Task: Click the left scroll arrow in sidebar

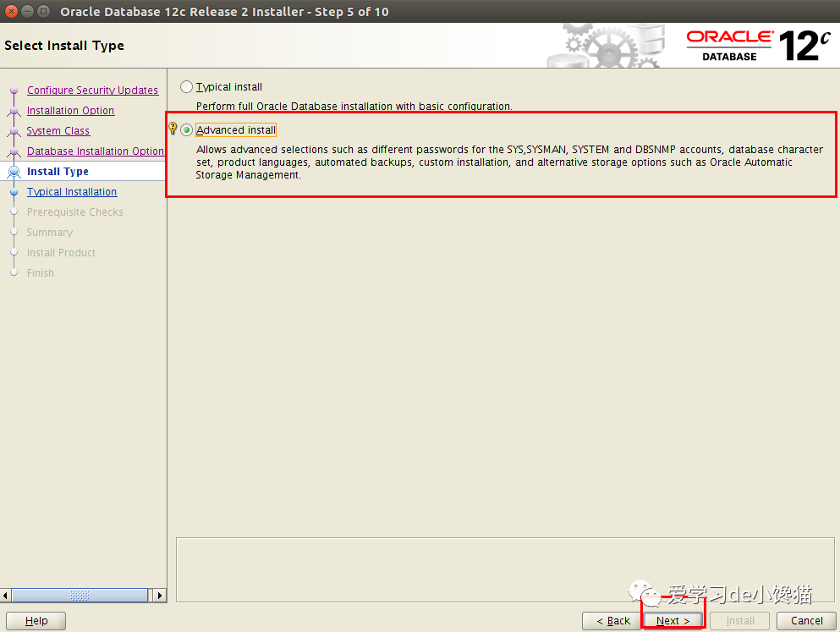Action: [5, 595]
